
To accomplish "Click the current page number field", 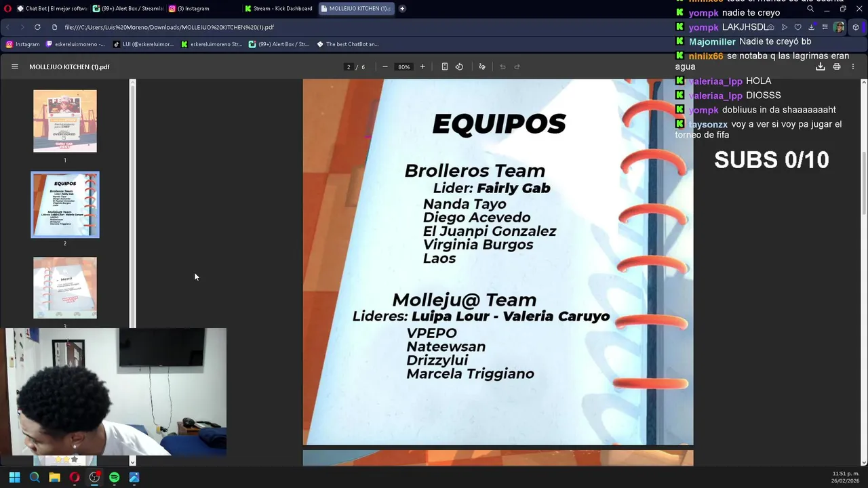I will click(349, 66).
